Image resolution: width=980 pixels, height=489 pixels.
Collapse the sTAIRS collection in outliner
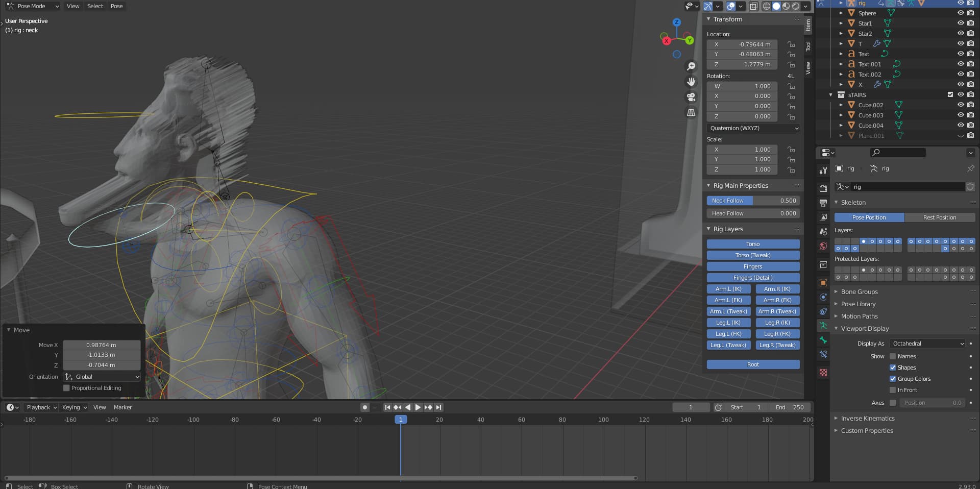(830, 95)
